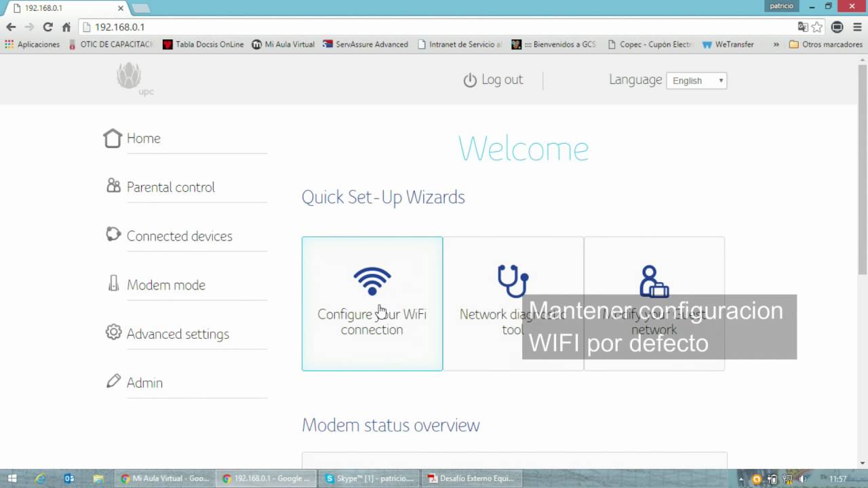Click the Parental control people icon
The height and width of the screenshot is (488, 868).
click(113, 186)
